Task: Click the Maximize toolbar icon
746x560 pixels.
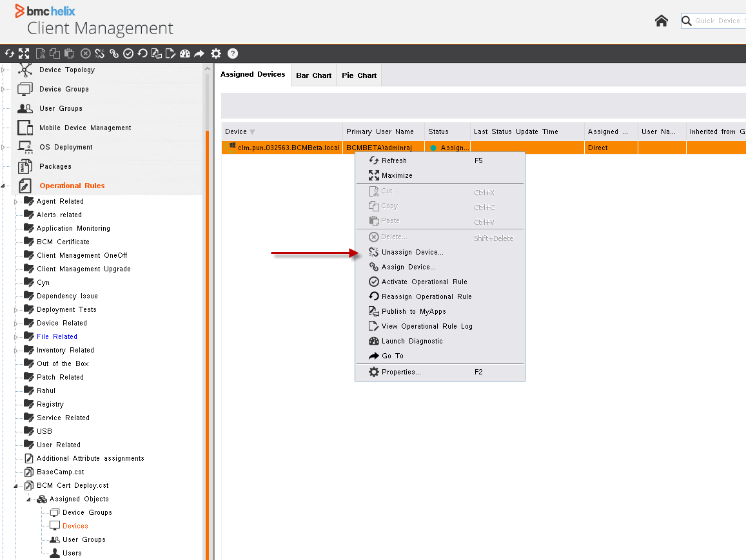Action: 24,53
